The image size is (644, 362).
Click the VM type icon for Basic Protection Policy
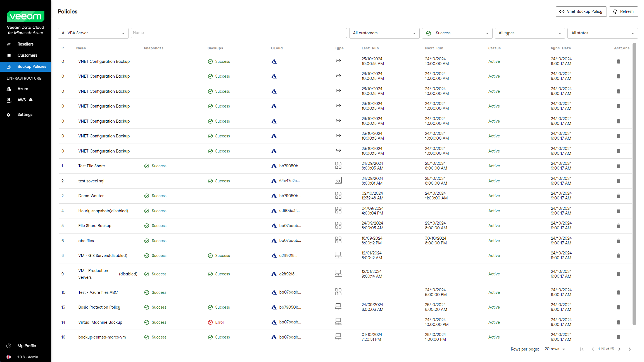(338, 307)
